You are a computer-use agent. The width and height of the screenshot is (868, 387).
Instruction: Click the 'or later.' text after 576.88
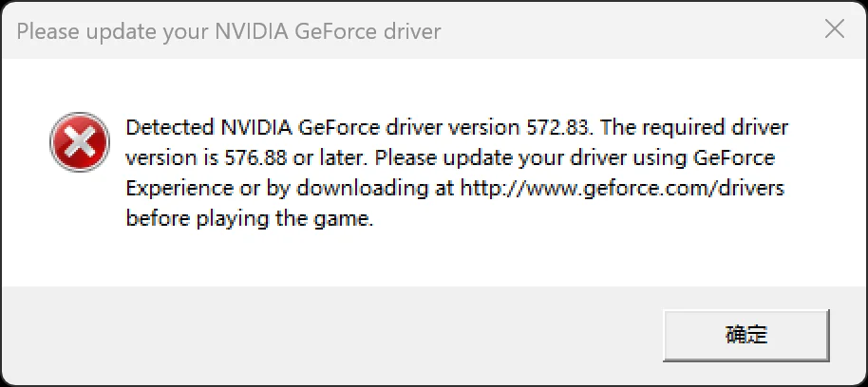(330, 158)
